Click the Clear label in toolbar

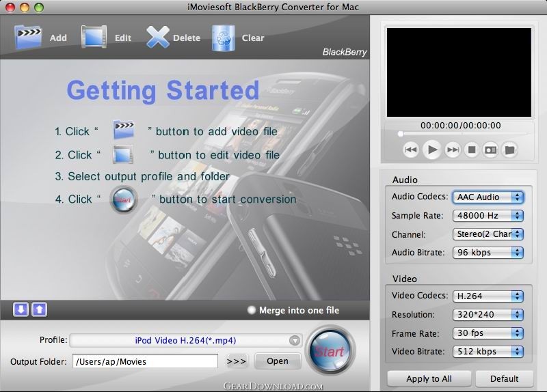coord(253,38)
